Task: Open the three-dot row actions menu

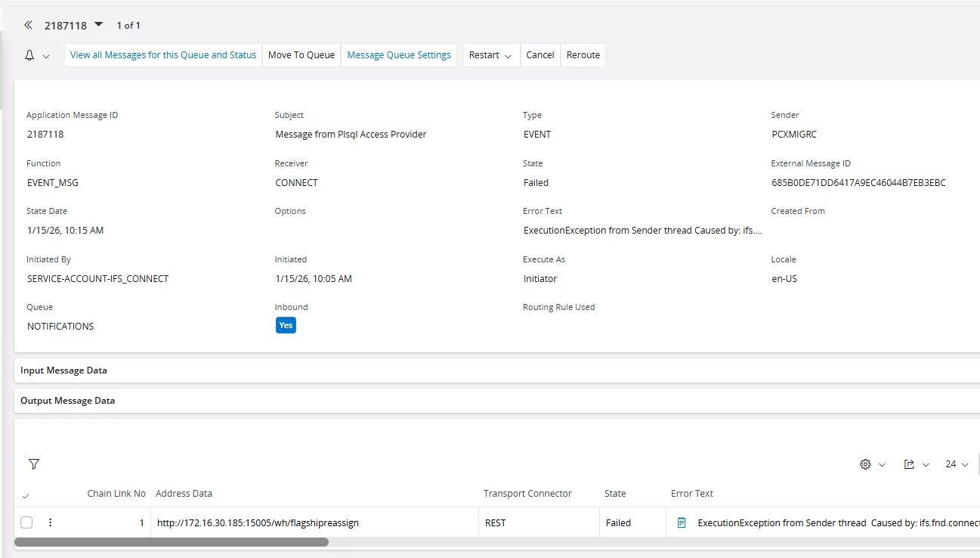Action: [51, 522]
